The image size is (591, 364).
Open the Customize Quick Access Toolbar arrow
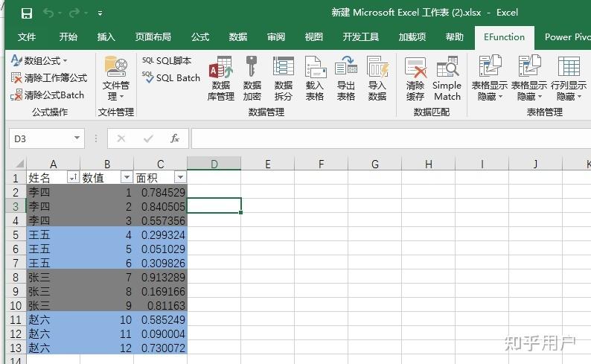100,13
